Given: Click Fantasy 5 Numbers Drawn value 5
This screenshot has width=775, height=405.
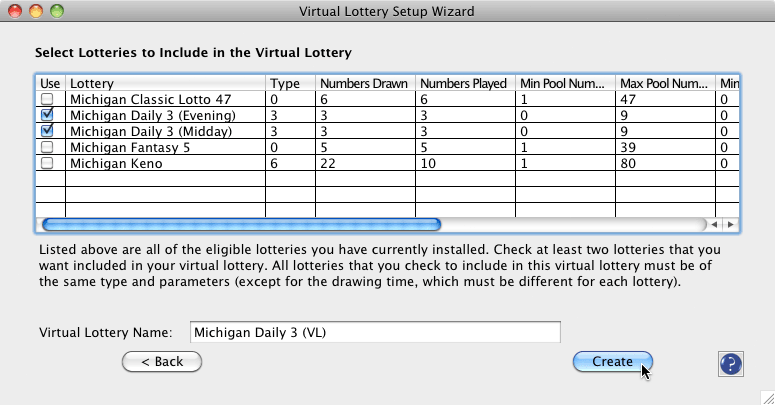Looking at the screenshot, I should coord(324,147).
